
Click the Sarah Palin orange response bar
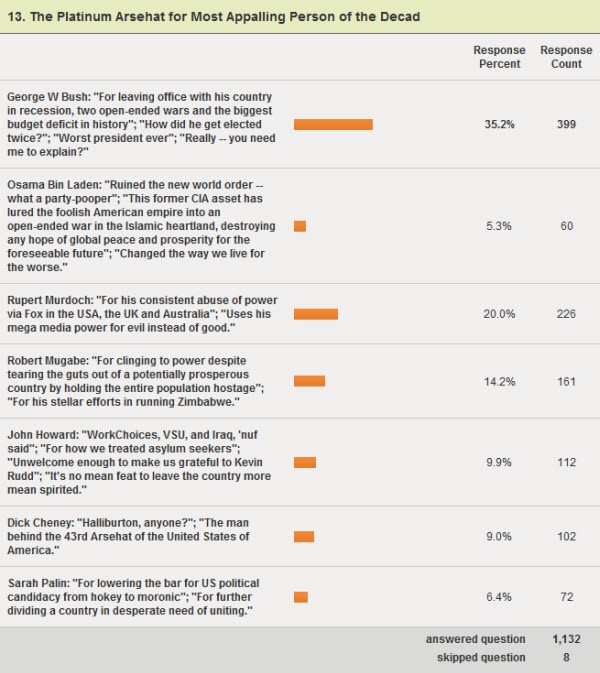click(301, 597)
